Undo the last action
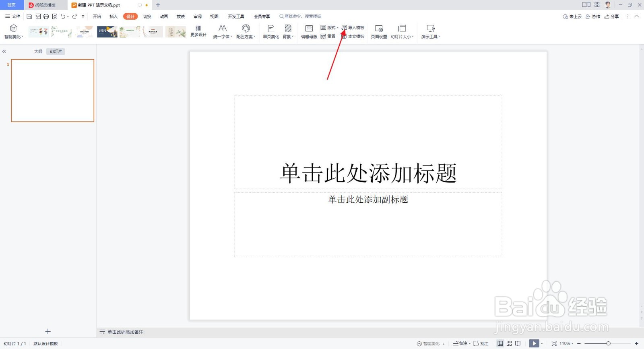Image resolution: width=644 pixels, height=349 pixels. (x=63, y=17)
